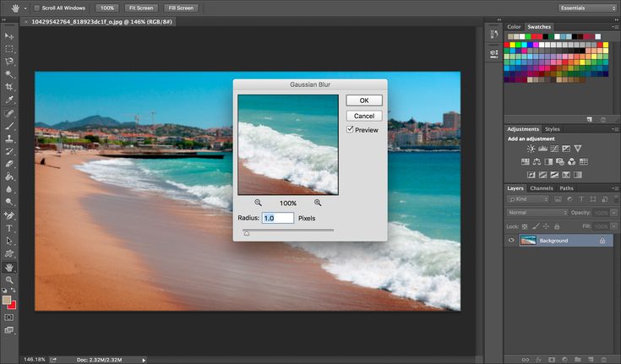Open Hand tool preset picker arrow
Viewport: 621px width, 364px height.
pos(25,8)
